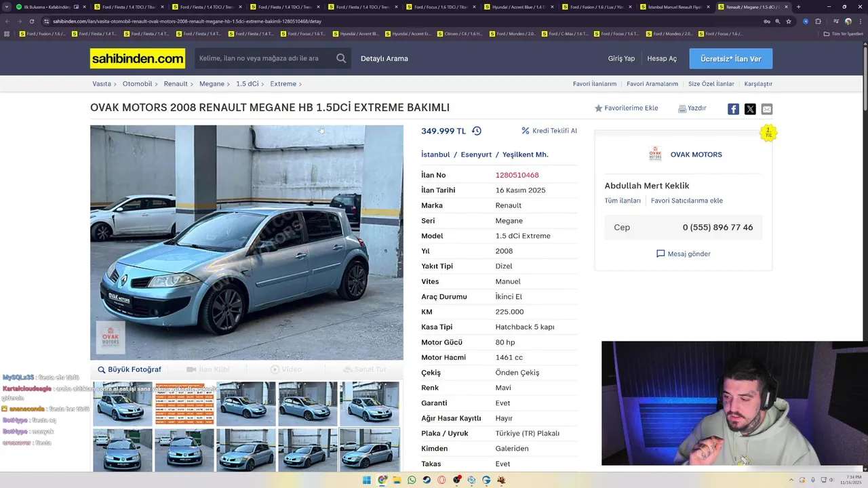Open the Sanal Tur tab

(364, 369)
